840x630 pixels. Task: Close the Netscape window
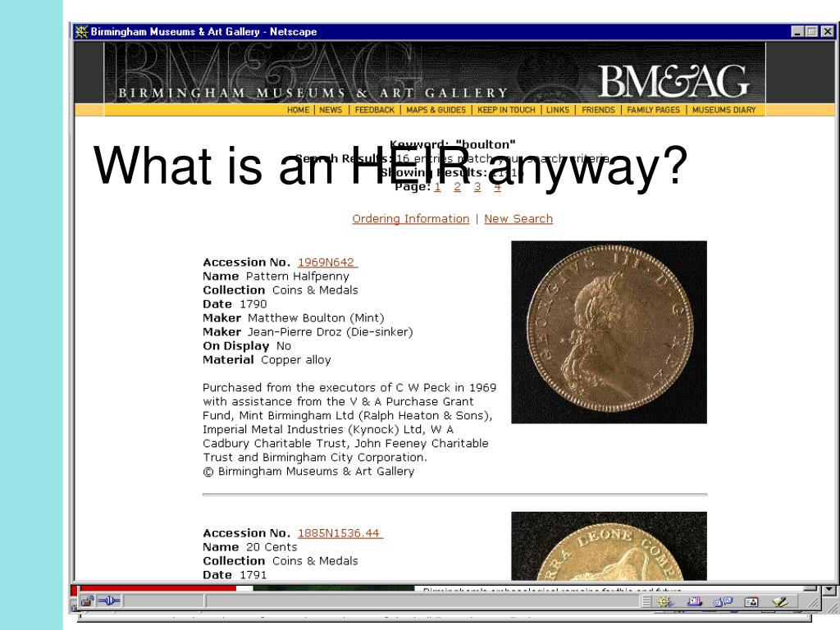(x=828, y=32)
